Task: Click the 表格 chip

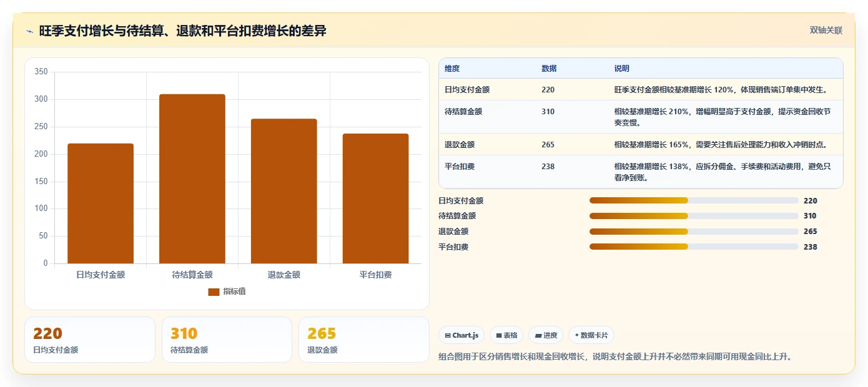Action: [x=506, y=335]
